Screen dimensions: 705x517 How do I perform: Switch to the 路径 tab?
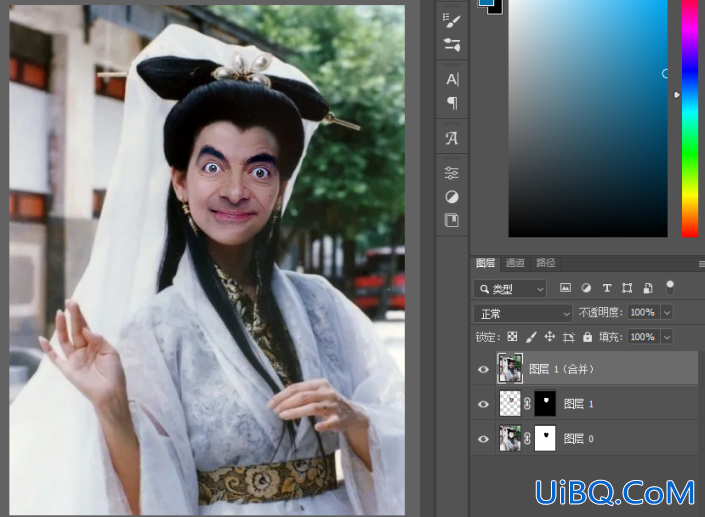tap(545, 263)
